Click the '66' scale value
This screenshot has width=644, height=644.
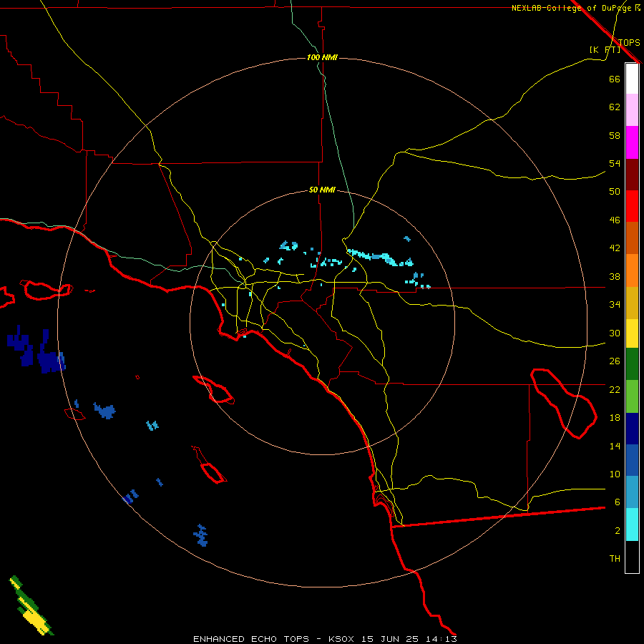click(x=615, y=79)
